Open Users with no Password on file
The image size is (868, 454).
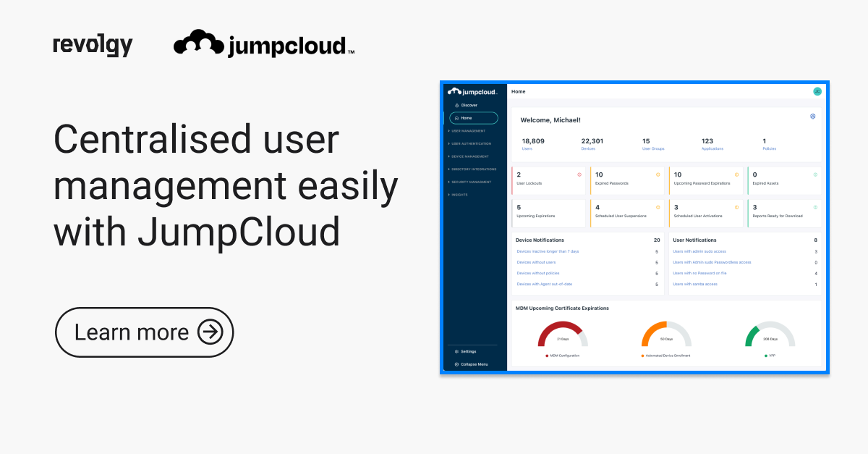(700, 273)
